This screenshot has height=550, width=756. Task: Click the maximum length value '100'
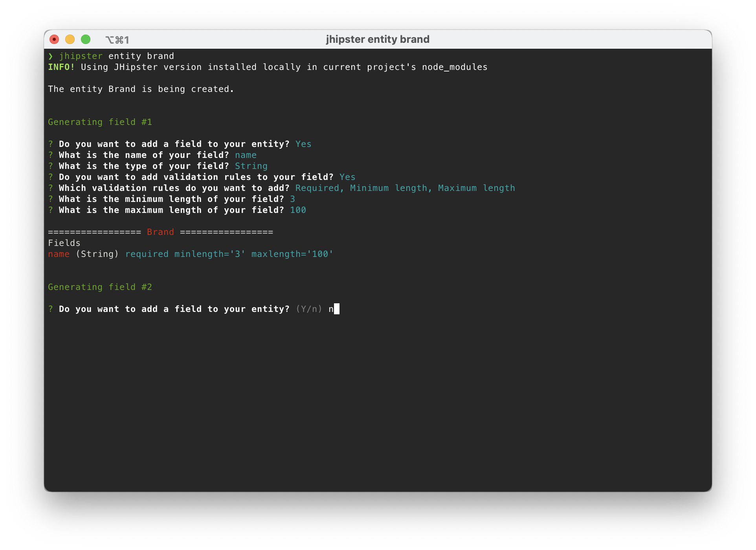298,210
